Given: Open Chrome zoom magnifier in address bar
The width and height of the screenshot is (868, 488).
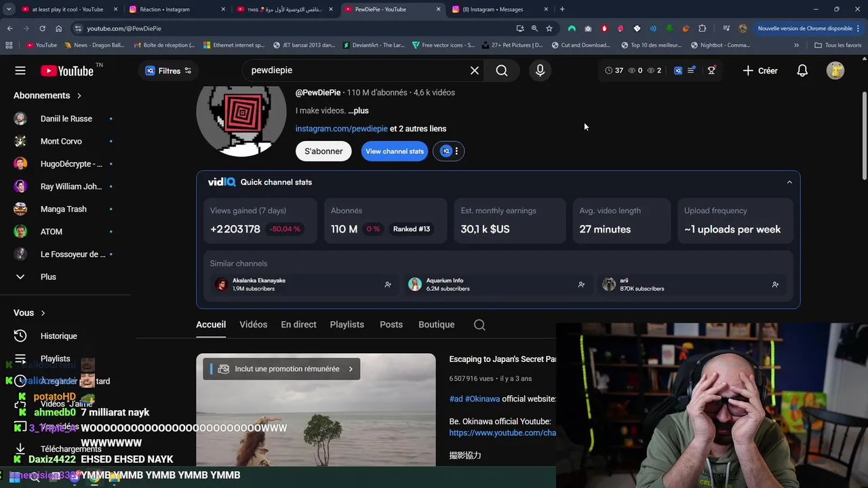Looking at the screenshot, I should point(534,28).
